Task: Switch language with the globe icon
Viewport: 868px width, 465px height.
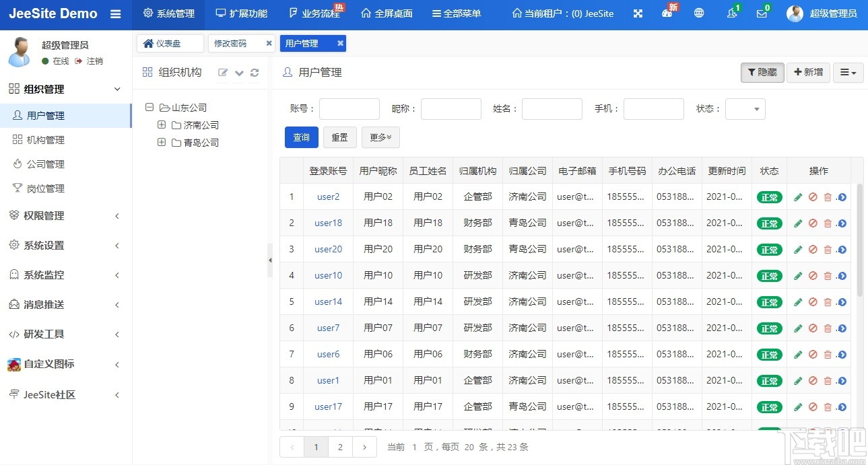Action: [x=700, y=13]
